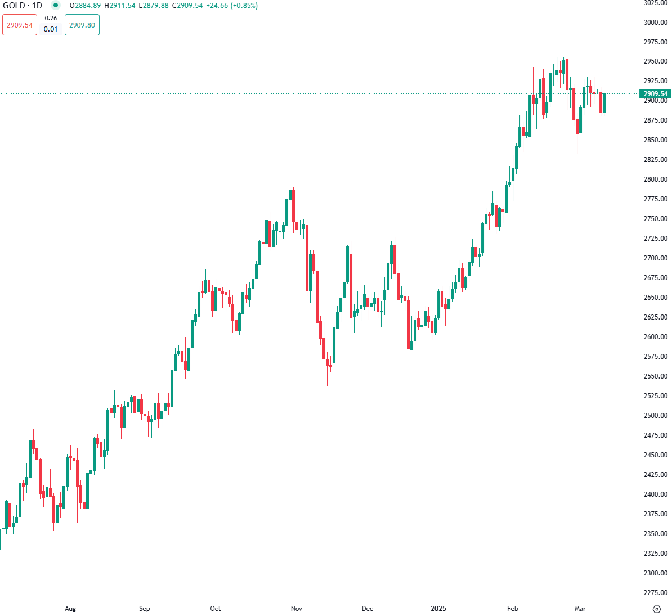
Task: Click the Nov label on time axis
Action: [297, 609]
